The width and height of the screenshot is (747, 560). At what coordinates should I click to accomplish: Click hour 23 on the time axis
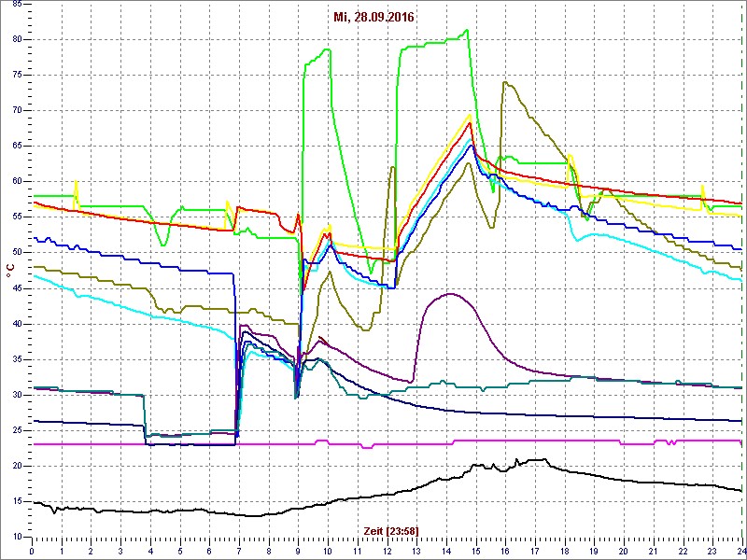click(x=712, y=552)
